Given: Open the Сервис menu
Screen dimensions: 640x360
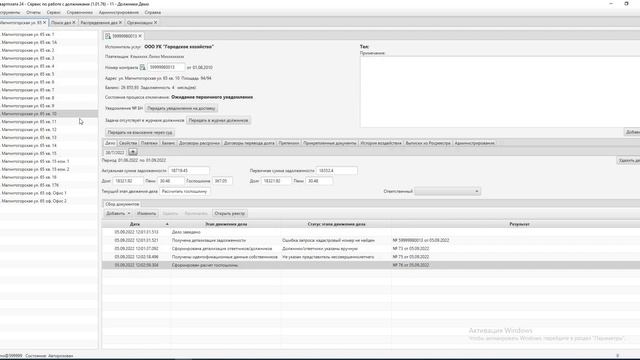Looking at the screenshot, I should [x=53, y=12].
